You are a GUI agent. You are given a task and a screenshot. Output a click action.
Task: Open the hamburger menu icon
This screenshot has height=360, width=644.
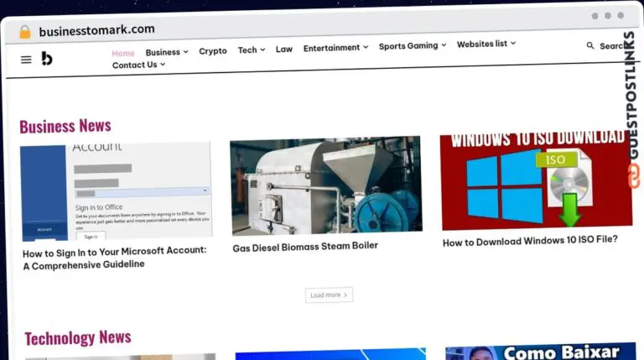[x=26, y=60]
